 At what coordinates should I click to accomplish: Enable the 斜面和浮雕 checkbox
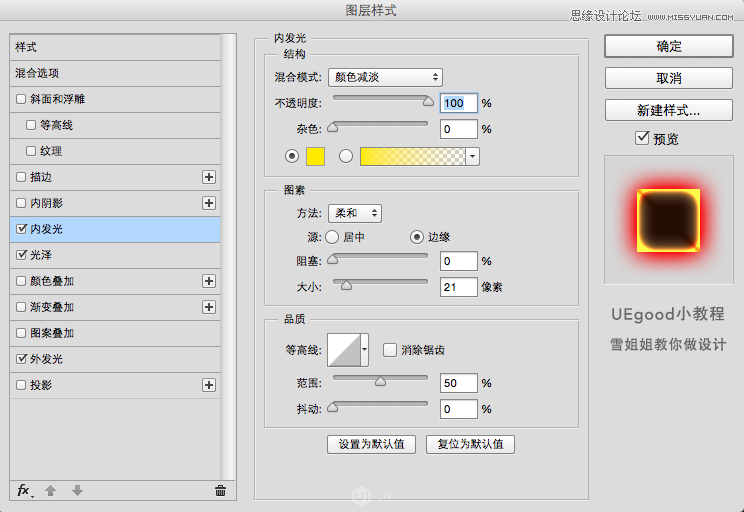point(21,99)
